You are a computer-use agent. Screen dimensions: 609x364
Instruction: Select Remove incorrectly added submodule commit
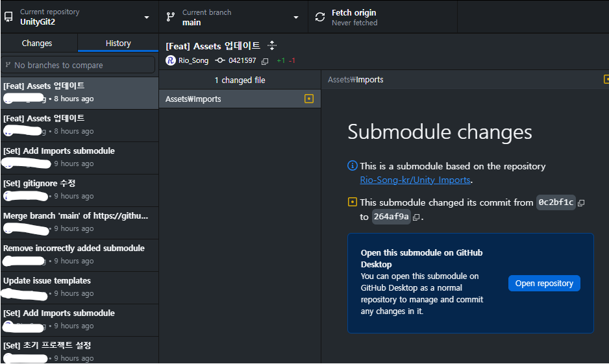79,254
